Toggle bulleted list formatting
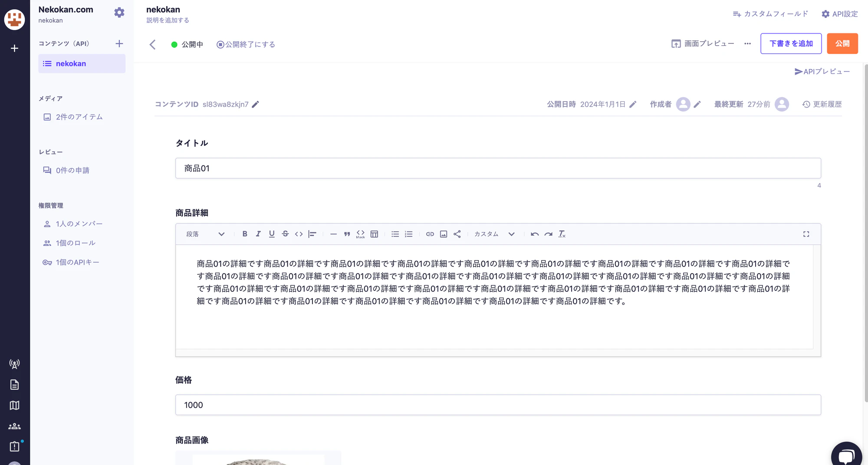The image size is (868, 465). 395,234
